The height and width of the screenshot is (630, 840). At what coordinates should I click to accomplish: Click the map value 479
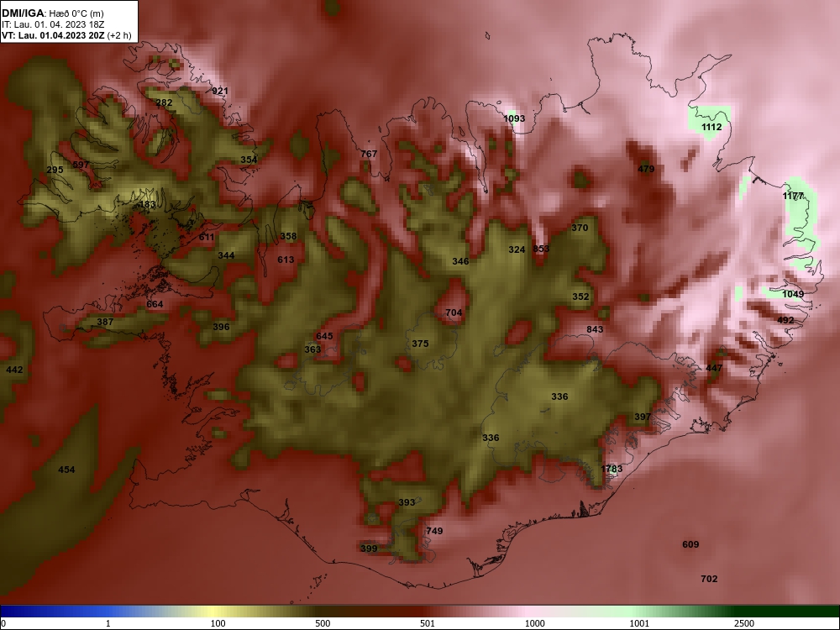pos(646,169)
